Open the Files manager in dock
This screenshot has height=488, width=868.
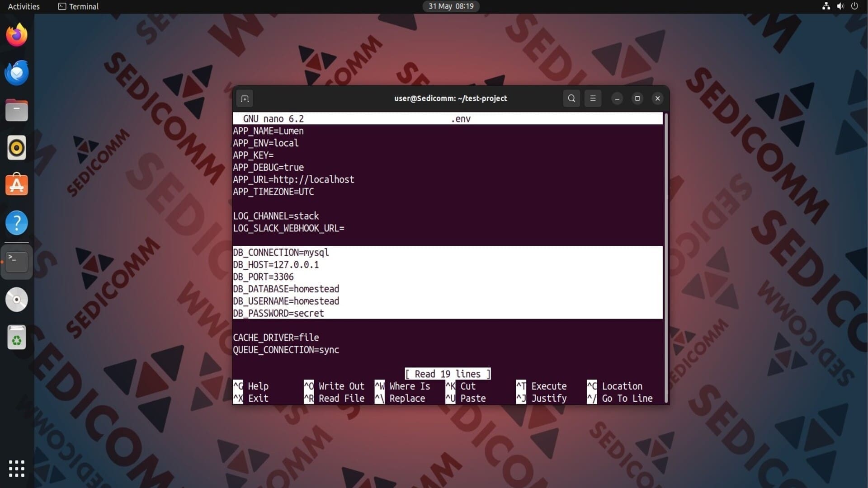point(17,110)
